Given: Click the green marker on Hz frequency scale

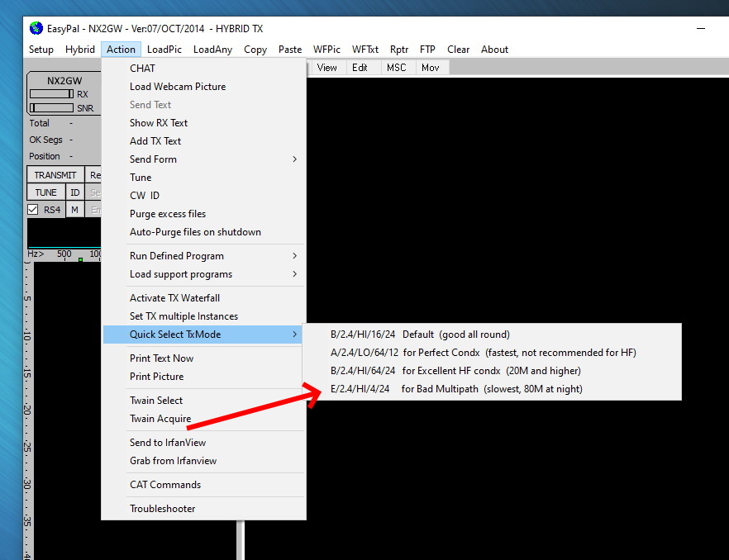Looking at the screenshot, I should [x=80, y=260].
